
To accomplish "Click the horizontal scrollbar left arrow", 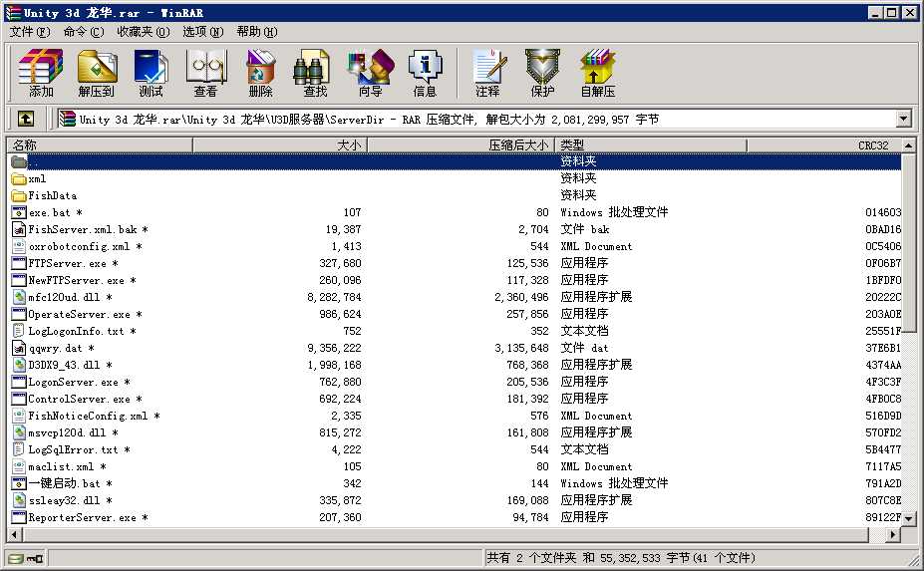I will (x=14, y=534).
